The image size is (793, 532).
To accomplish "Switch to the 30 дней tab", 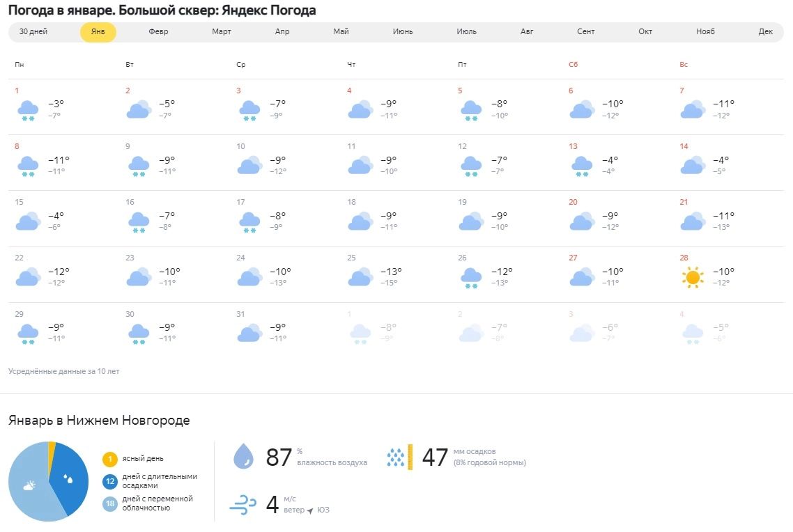I will pyautogui.click(x=33, y=32).
